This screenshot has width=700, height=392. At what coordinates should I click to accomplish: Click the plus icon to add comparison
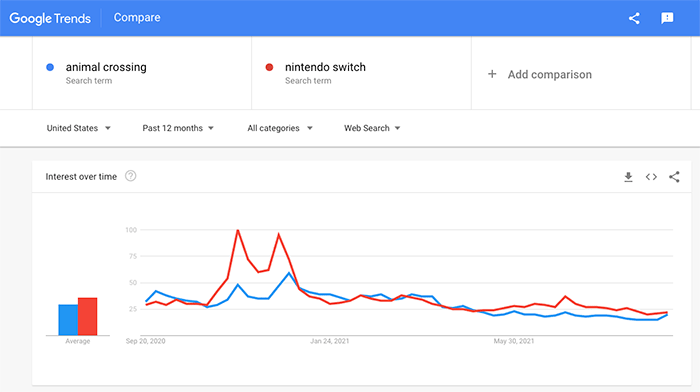point(492,74)
